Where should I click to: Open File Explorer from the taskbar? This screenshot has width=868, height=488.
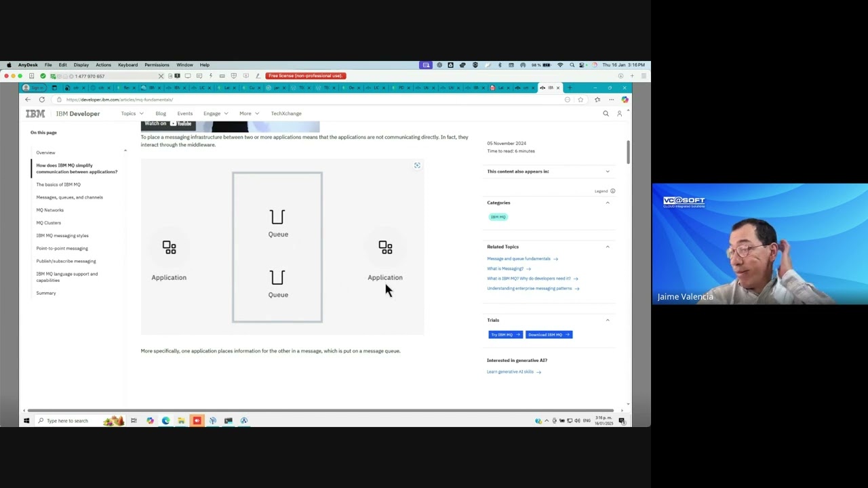(x=181, y=421)
